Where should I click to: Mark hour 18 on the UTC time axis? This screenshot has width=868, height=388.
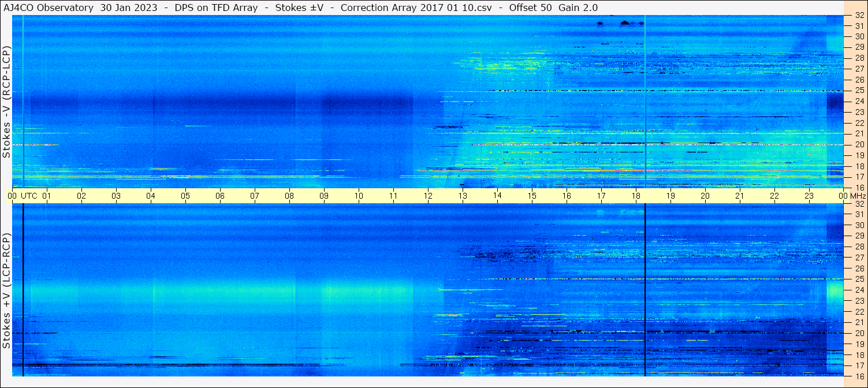636,196
